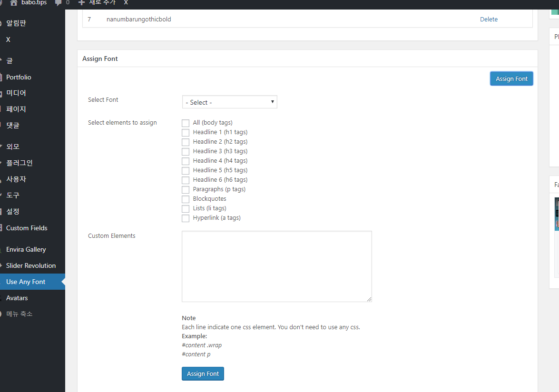Tick the All (body tags) checkbox

tap(186, 123)
